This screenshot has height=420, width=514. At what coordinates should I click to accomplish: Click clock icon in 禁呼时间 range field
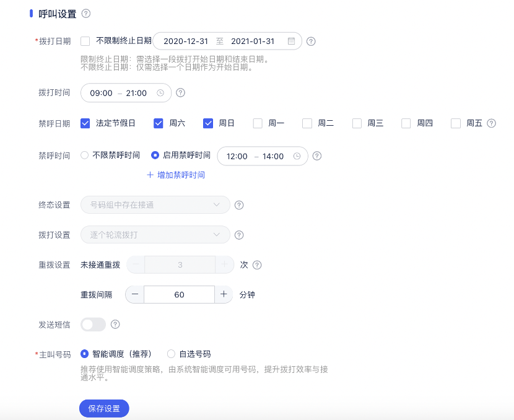click(x=297, y=156)
